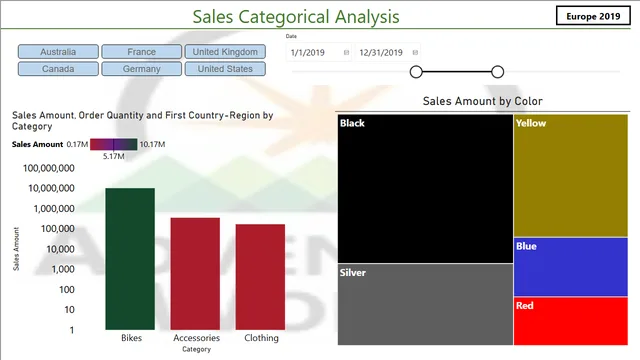Select the Blue treemap tile
Screen dimensions: 640x360
[x=571, y=267]
